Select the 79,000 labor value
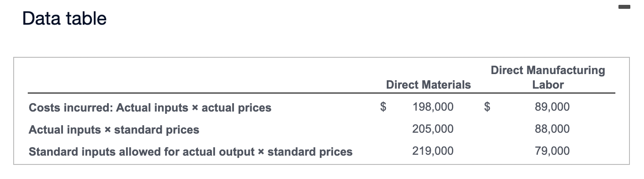The width and height of the screenshot is (644, 179). tap(552, 151)
